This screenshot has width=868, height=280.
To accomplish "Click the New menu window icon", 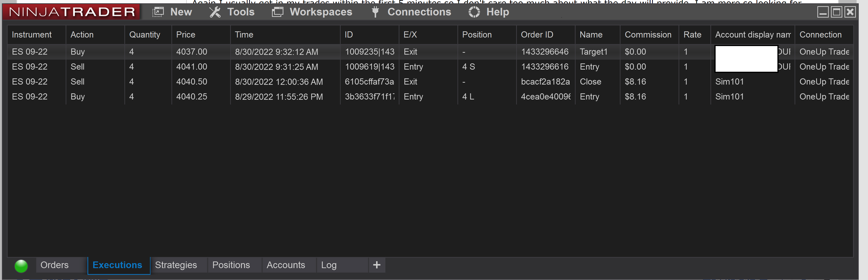I will [x=158, y=12].
